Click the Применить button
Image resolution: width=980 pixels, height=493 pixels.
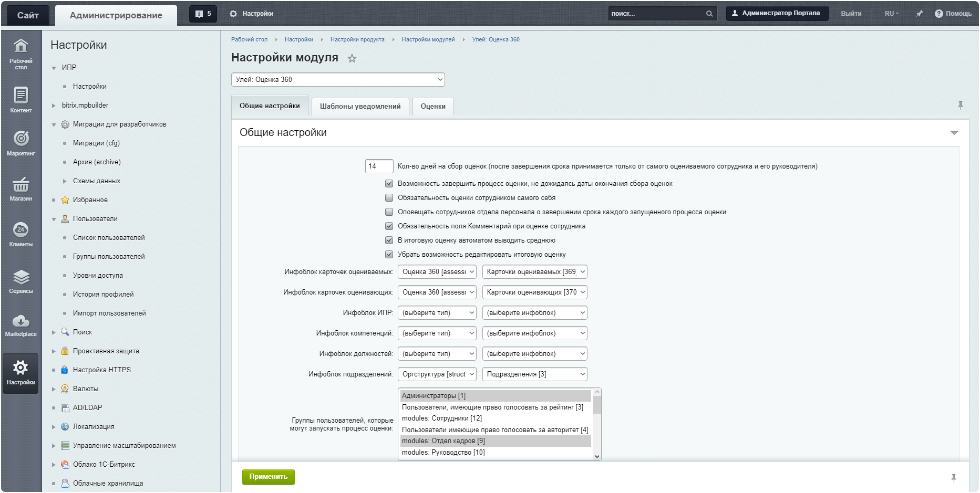269,477
